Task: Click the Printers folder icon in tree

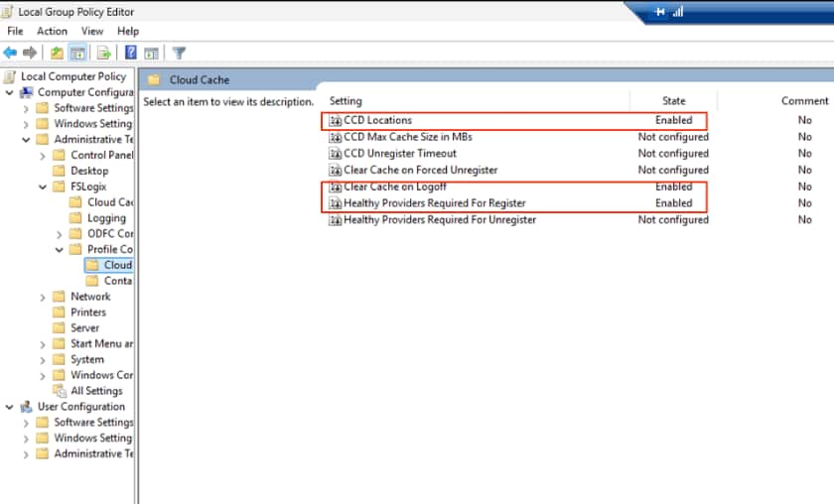Action: coord(59,313)
